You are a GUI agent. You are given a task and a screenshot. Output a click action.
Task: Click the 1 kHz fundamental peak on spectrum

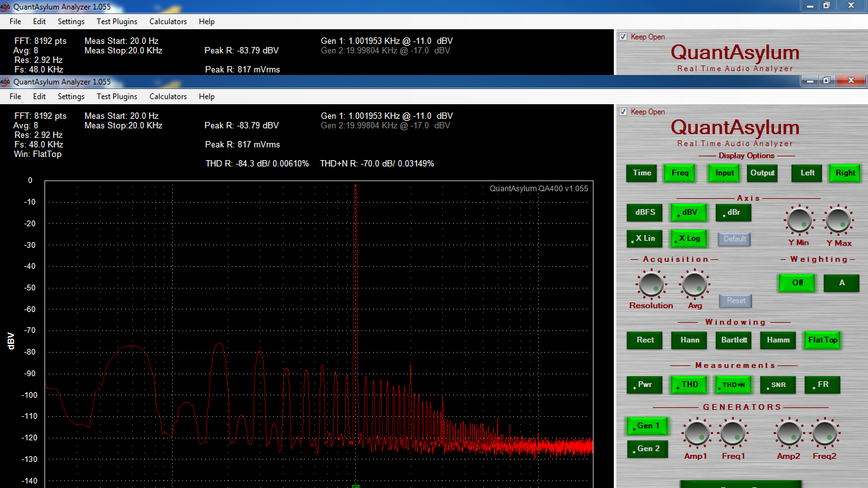click(355, 185)
